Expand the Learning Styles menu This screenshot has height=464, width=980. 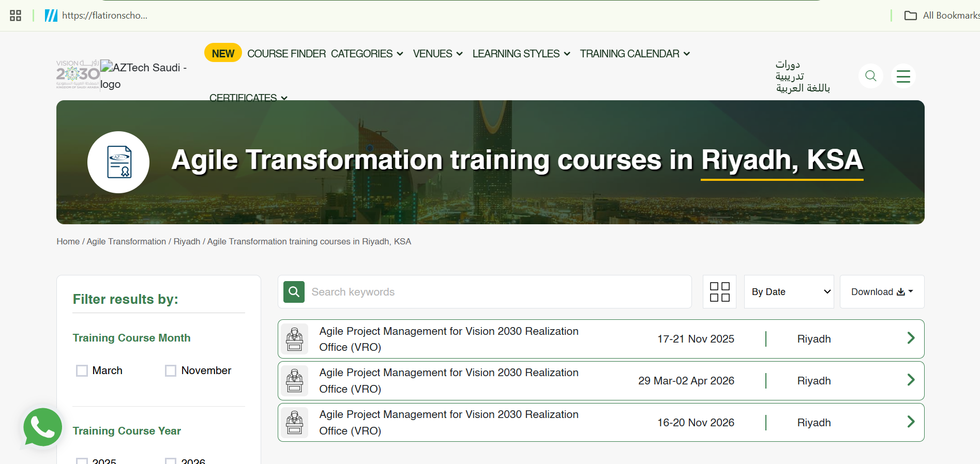click(x=521, y=54)
